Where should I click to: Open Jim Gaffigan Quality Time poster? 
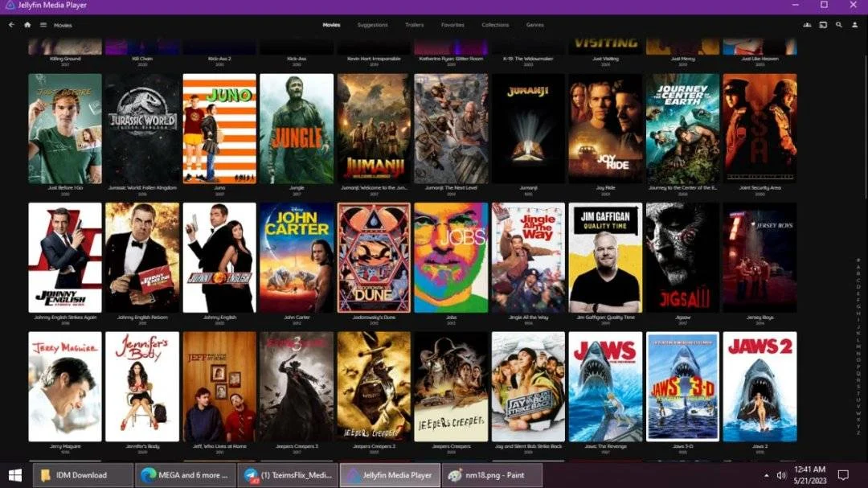pos(606,257)
